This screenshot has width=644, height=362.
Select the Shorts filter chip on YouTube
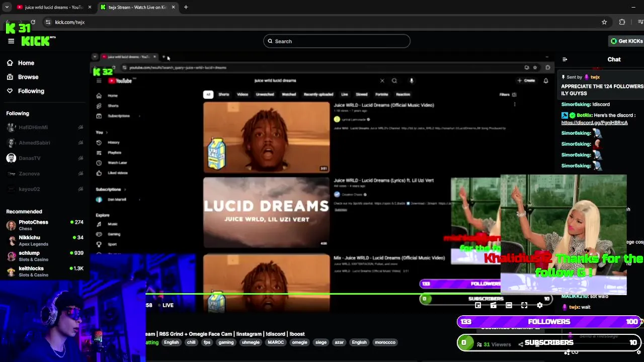click(x=224, y=95)
